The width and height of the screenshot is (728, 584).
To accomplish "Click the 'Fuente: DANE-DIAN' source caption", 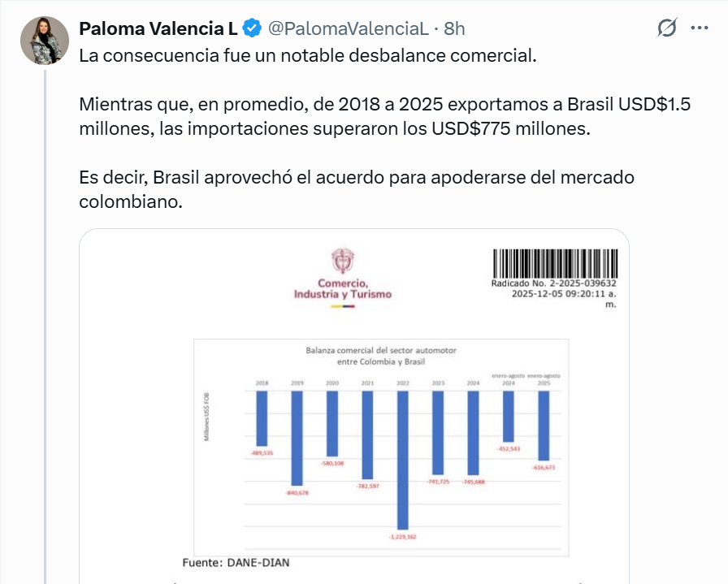I will [x=236, y=562].
